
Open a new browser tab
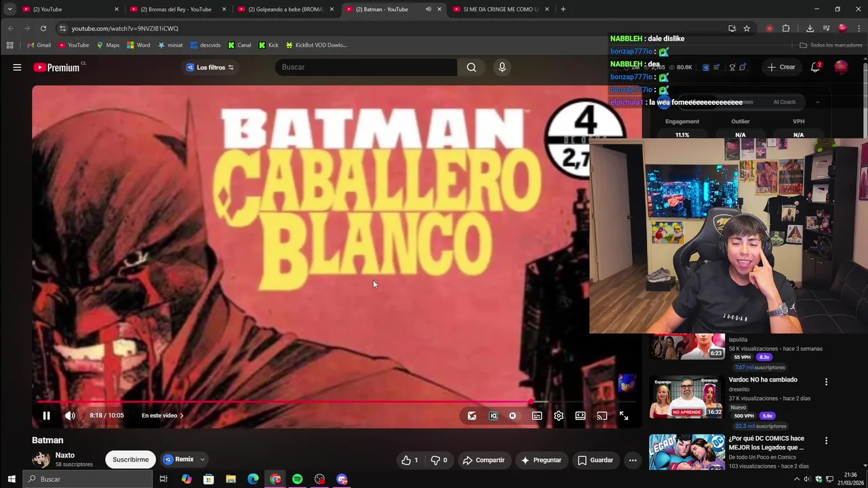click(x=563, y=9)
